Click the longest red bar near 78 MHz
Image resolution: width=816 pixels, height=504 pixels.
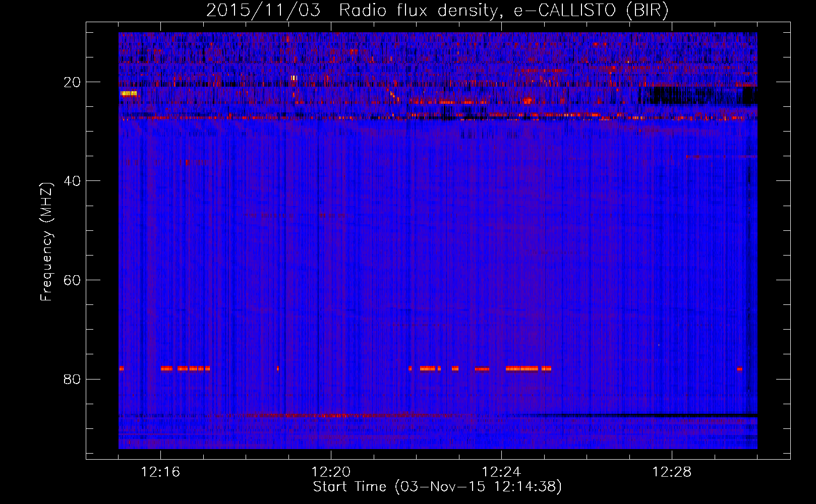coord(522,368)
